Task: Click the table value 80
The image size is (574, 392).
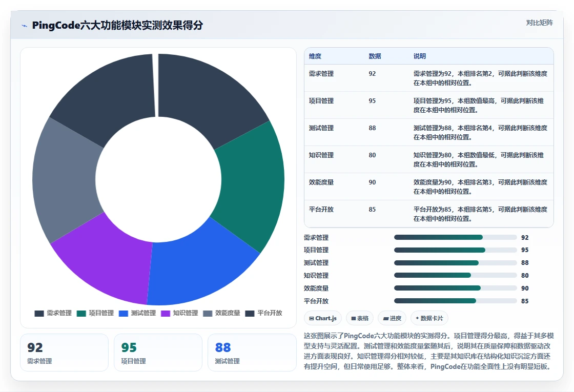Action: tap(372, 155)
